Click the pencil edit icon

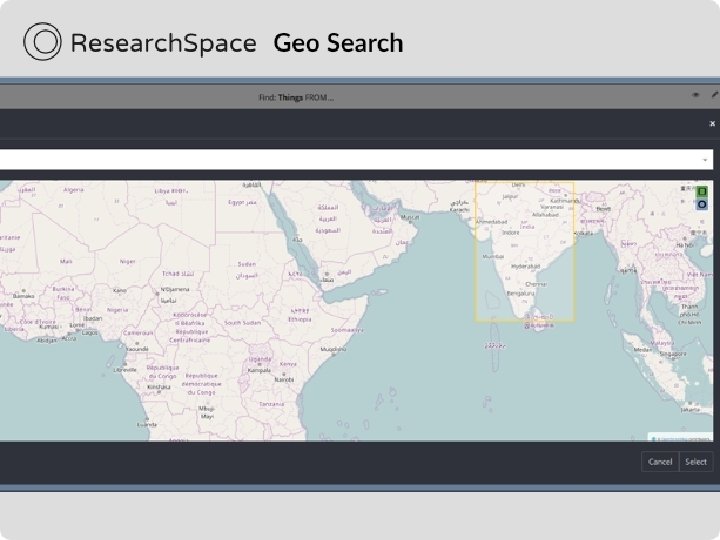[x=715, y=95]
